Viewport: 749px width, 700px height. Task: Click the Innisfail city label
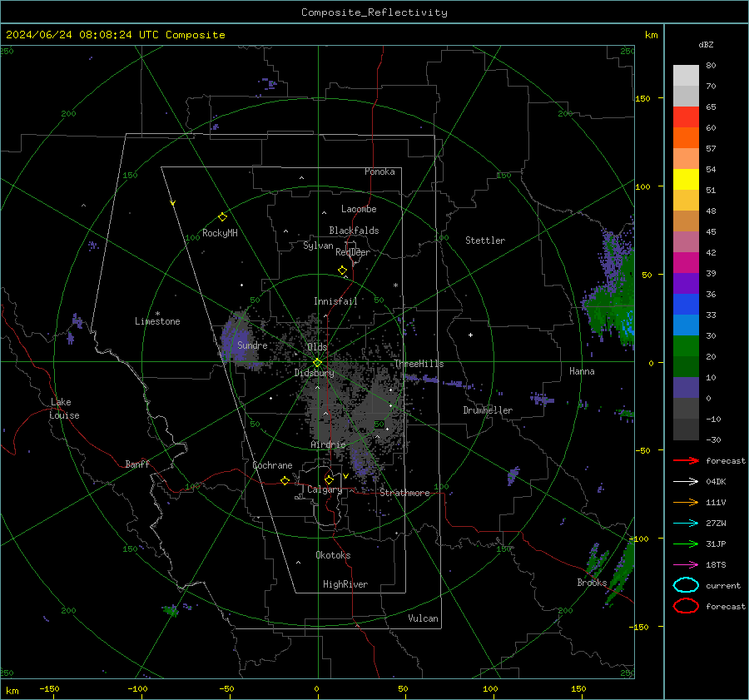coord(335,301)
